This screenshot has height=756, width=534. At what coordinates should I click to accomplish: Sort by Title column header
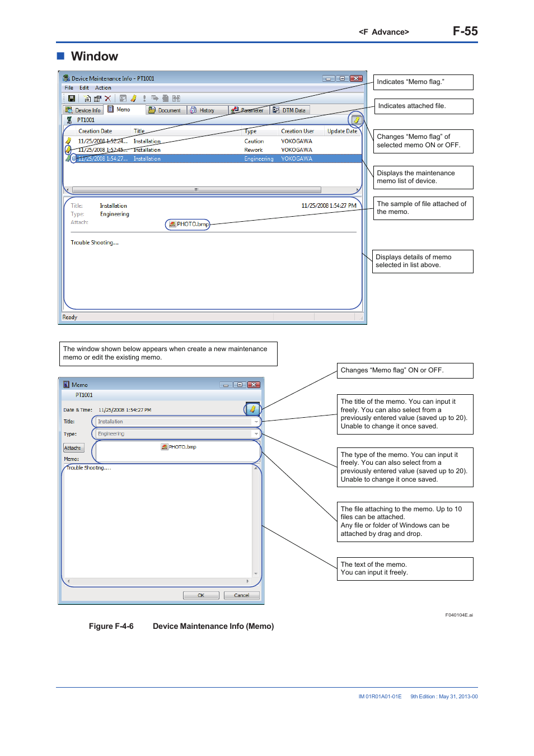tap(187, 131)
